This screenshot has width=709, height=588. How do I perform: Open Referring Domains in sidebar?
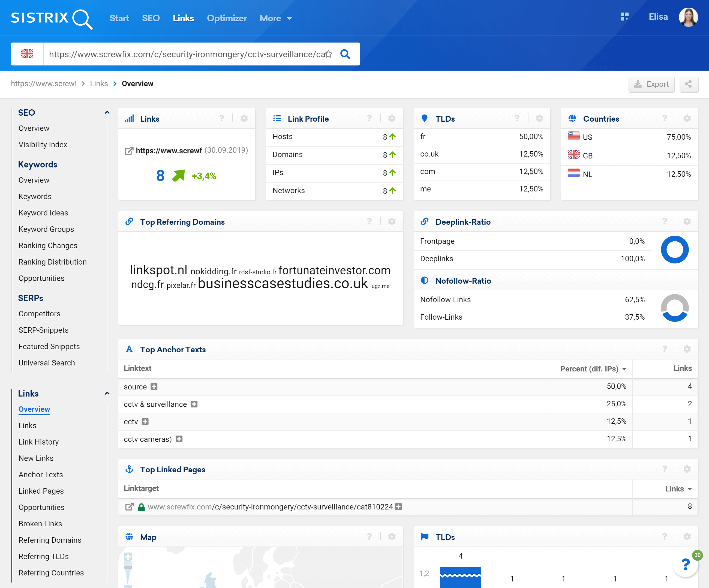pos(50,540)
